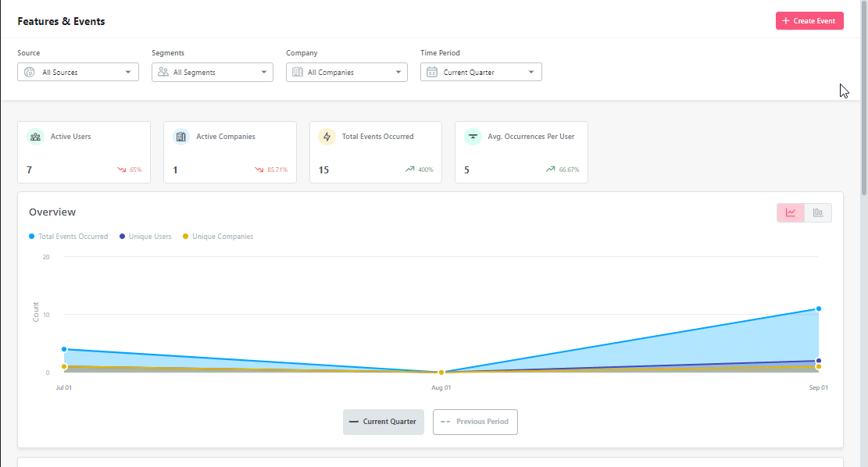
Task: Click the globe icon in the Source filter
Action: [30, 72]
